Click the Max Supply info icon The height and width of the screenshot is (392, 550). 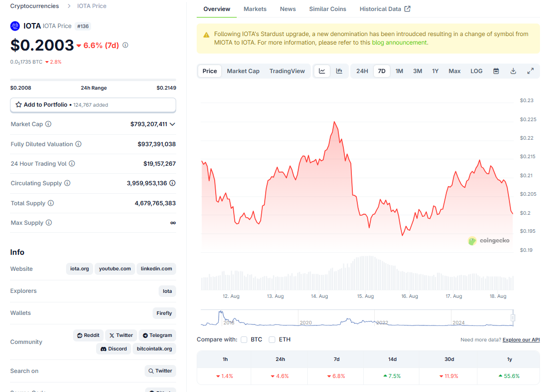tap(49, 222)
